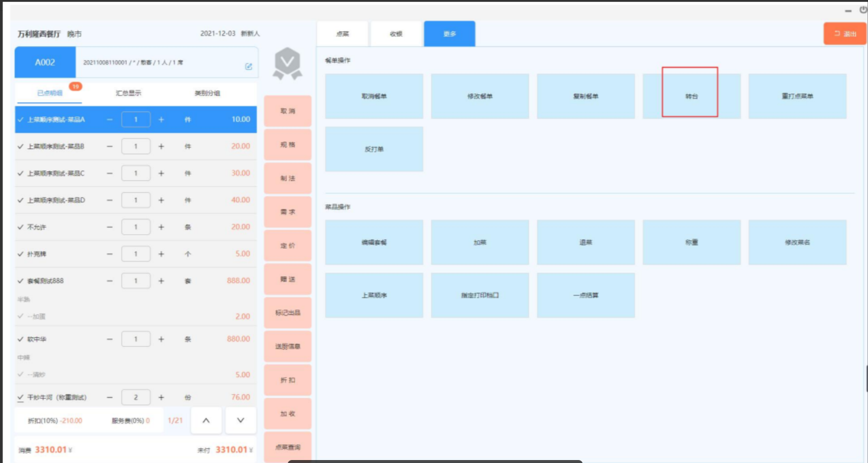The width and height of the screenshot is (868, 463).
Task: Click the 转台 button
Action: [x=691, y=96]
